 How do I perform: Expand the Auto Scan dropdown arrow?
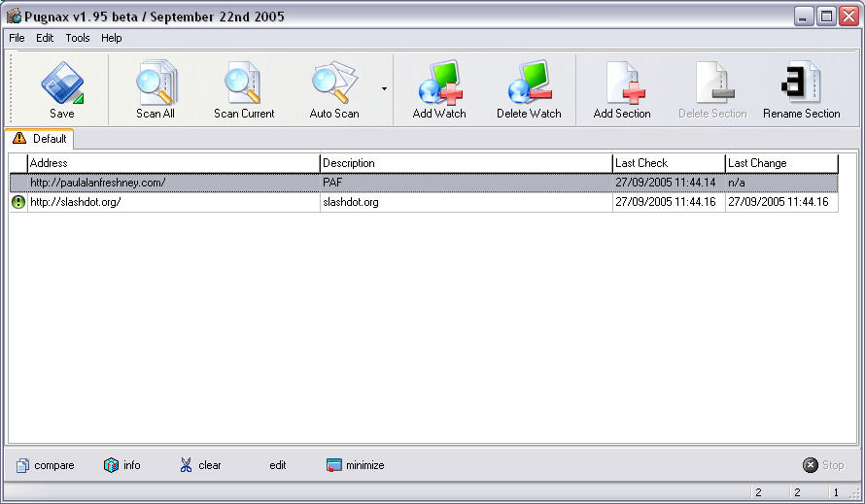click(384, 88)
